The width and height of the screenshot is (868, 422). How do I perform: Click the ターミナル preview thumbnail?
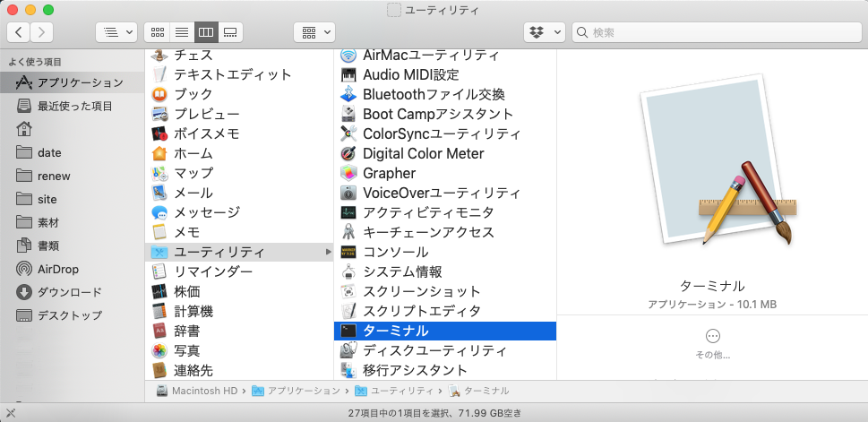(x=719, y=161)
